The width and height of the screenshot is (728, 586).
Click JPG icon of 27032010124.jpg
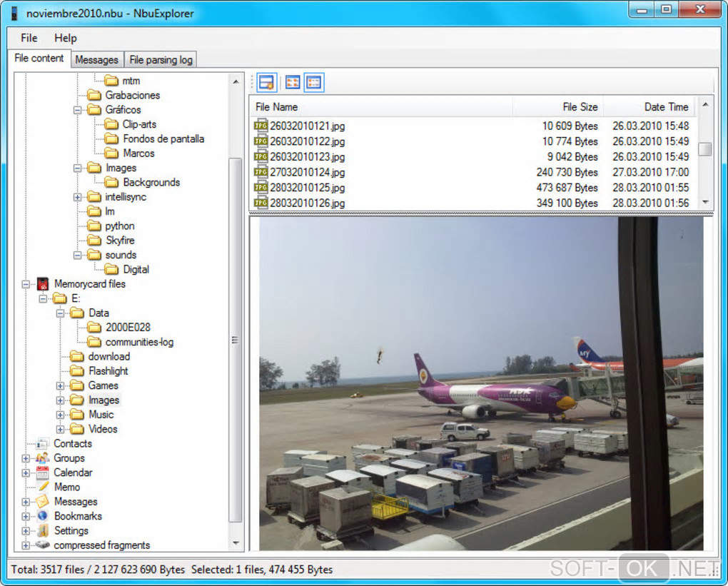pyautogui.click(x=261, y=172)
